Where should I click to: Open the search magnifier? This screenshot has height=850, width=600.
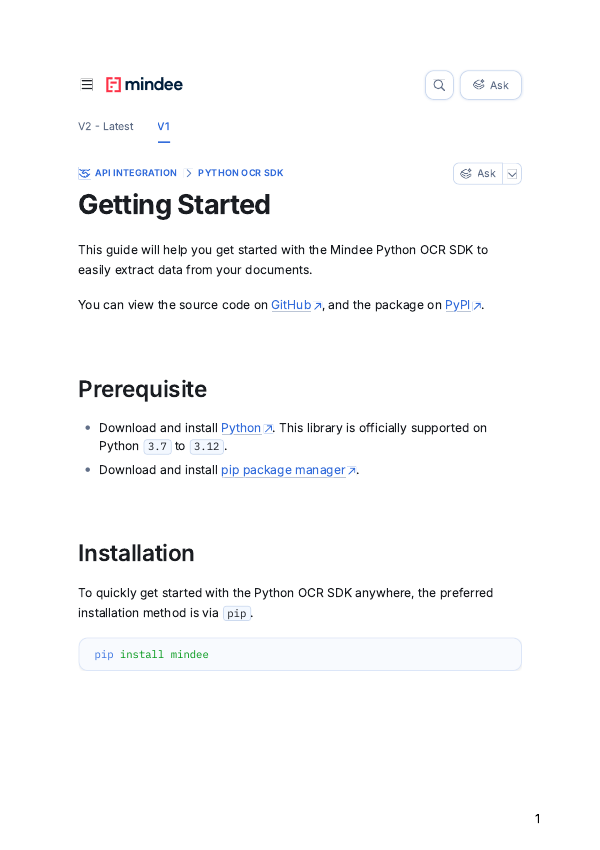(x=439, y=85)
